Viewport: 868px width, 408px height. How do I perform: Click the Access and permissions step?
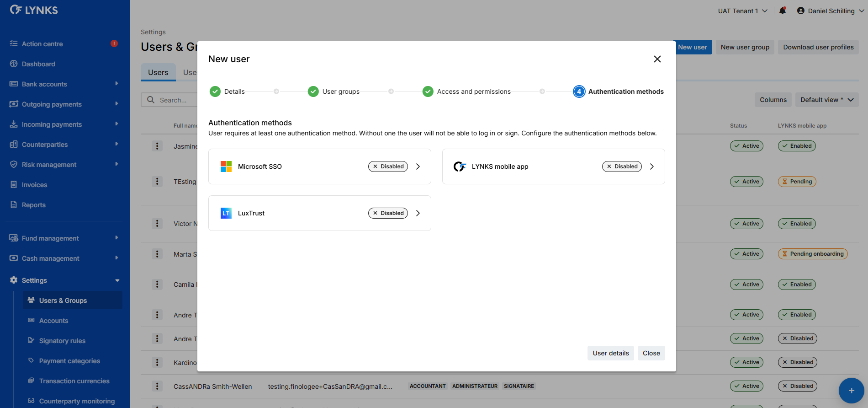tap(466, 91)
